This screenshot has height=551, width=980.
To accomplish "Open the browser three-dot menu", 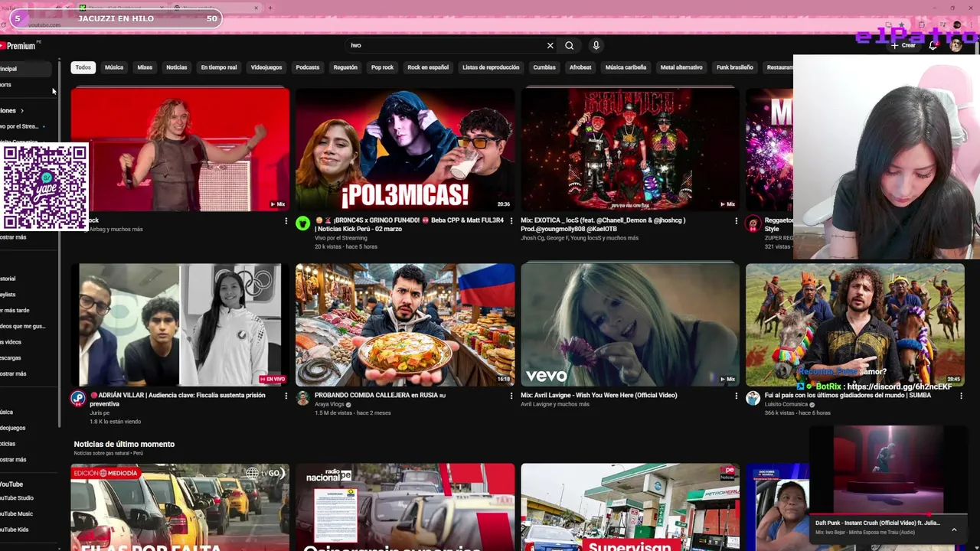I will point(971,24).
